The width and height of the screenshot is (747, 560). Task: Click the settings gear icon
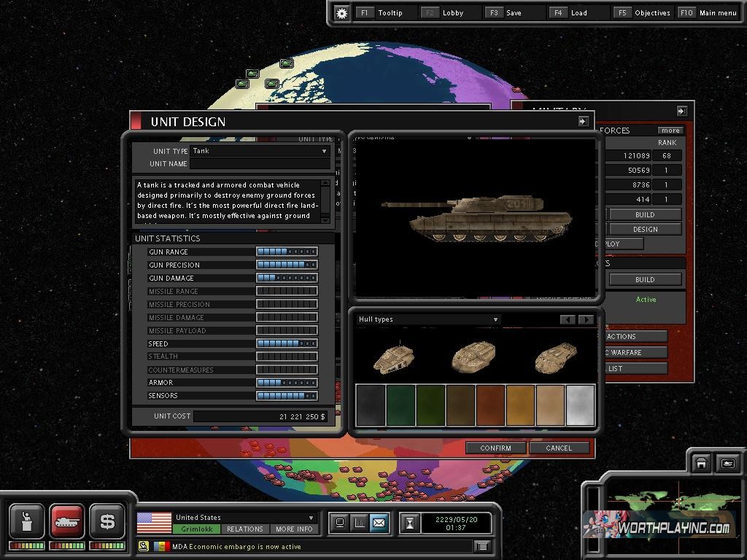click(341, 13)
